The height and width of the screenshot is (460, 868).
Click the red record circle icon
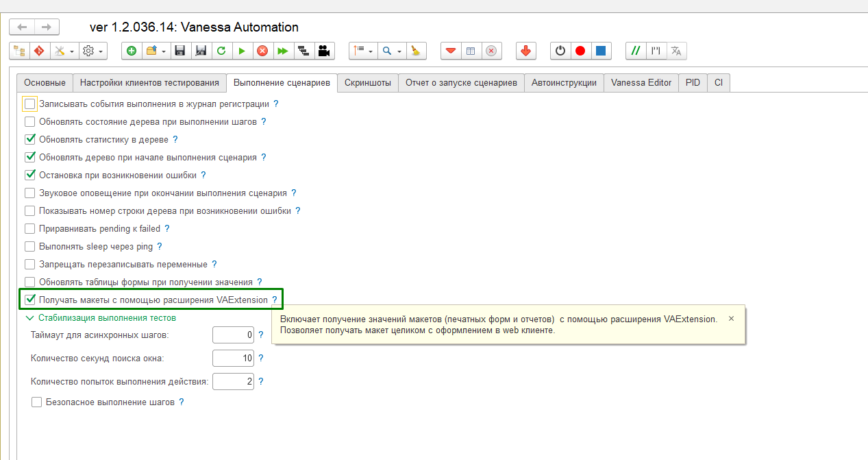pos(580,51)
